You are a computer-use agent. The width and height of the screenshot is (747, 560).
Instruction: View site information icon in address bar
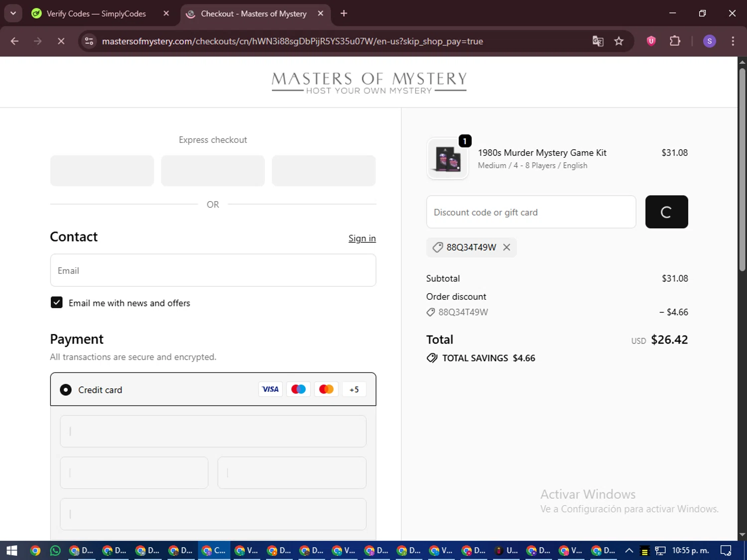click(89, 41)
